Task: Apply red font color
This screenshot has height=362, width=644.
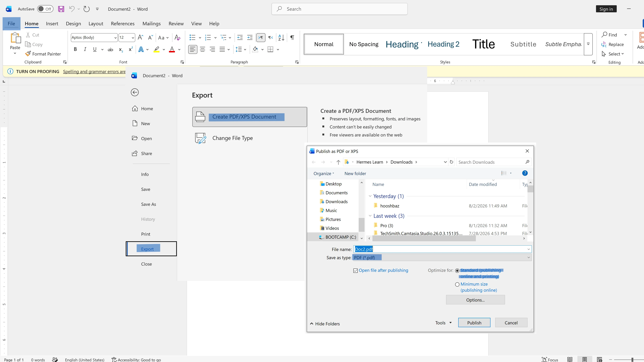Action: tap(172, 49)
